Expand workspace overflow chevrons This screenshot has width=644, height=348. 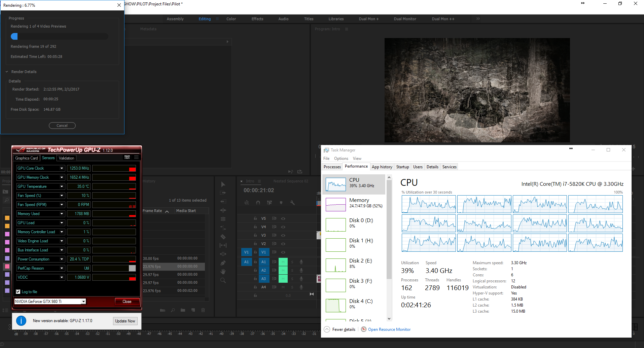(x=478, y=19)
